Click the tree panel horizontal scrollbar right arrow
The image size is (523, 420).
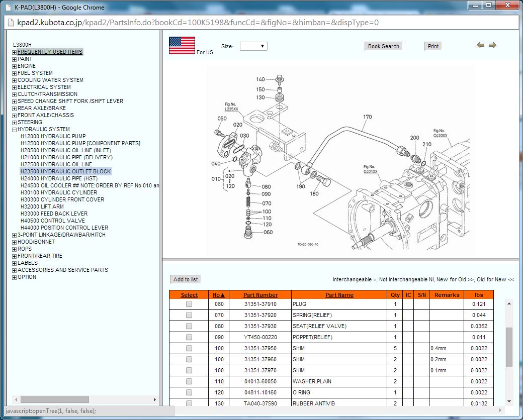point(154,400)
